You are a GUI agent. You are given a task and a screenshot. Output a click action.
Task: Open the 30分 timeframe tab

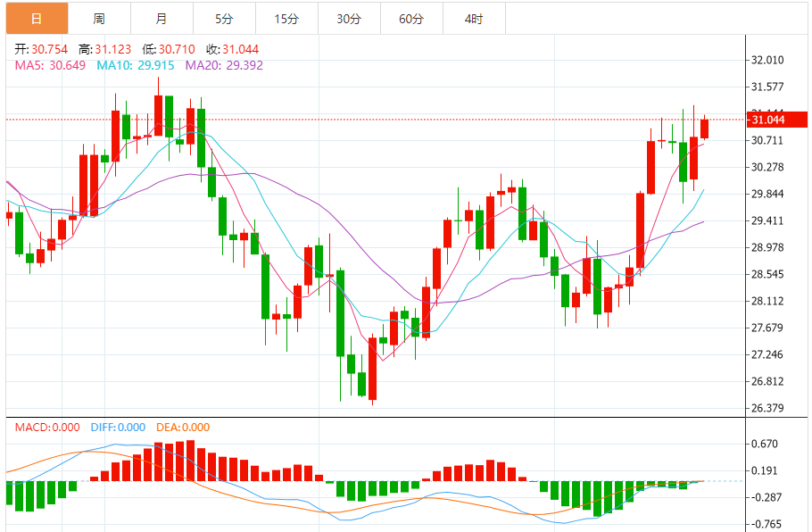[x=349, y=19]
